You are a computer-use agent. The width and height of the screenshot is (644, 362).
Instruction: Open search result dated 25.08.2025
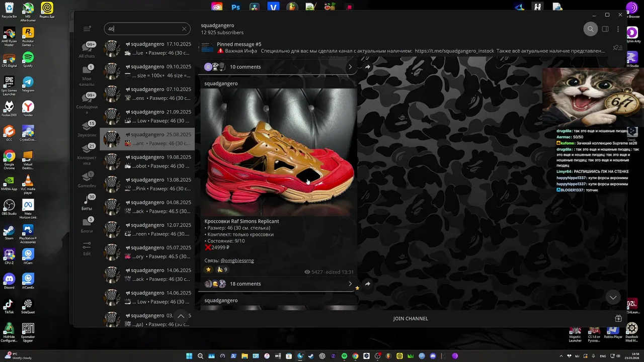point(147,139)
